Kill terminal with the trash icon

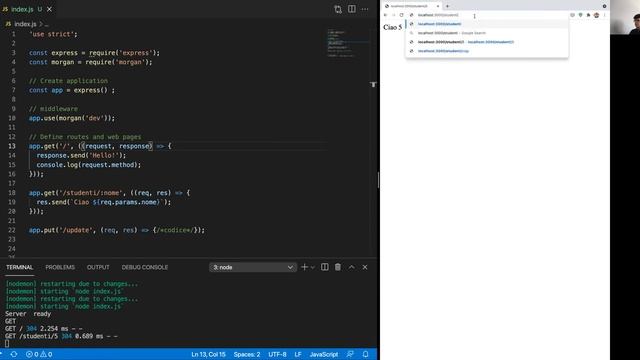[338, 267]
